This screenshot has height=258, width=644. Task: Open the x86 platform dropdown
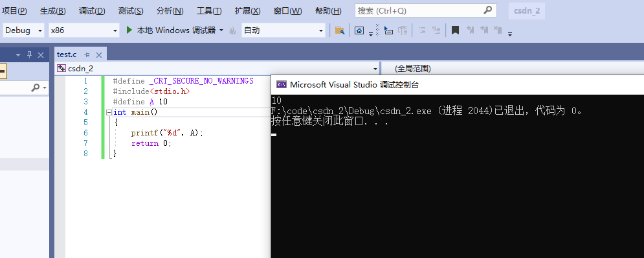pyautogui.click(x=83, y=30)
